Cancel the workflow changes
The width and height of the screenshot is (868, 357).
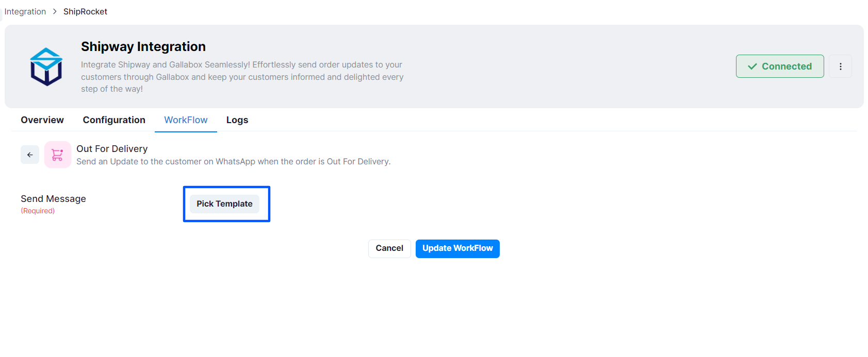coord(389,248)
